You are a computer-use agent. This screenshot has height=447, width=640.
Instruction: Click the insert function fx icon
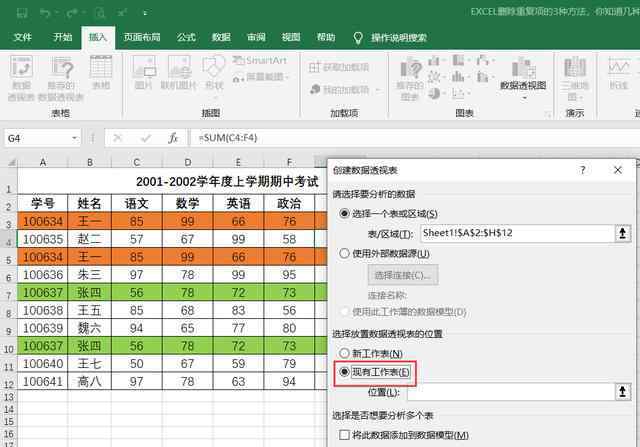(x=172, y=137)
